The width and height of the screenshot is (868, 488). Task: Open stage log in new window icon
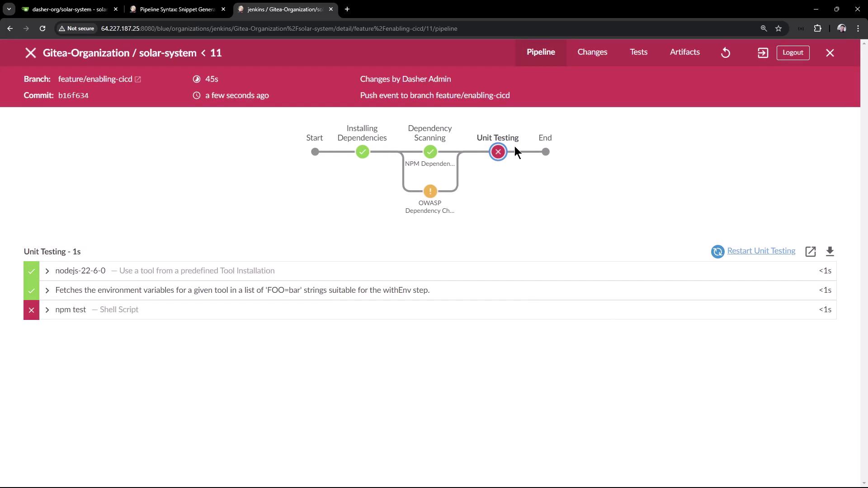(x=811, y=251)
